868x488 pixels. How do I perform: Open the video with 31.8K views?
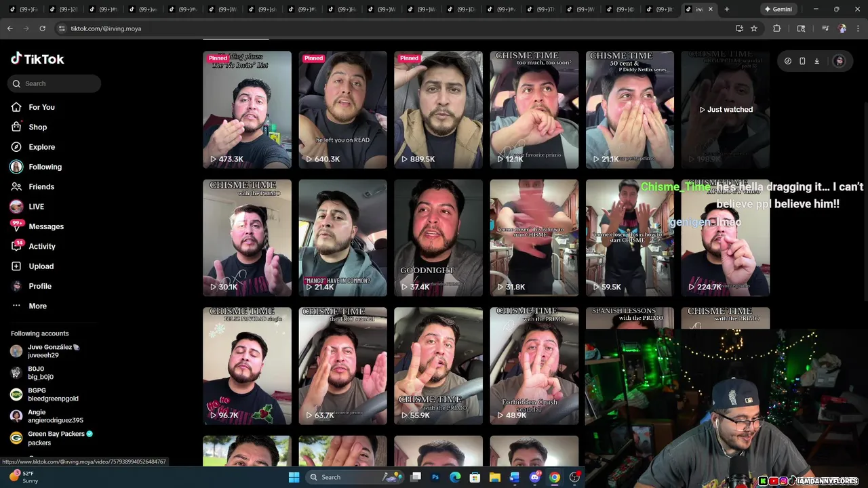[x=534, y=238]
